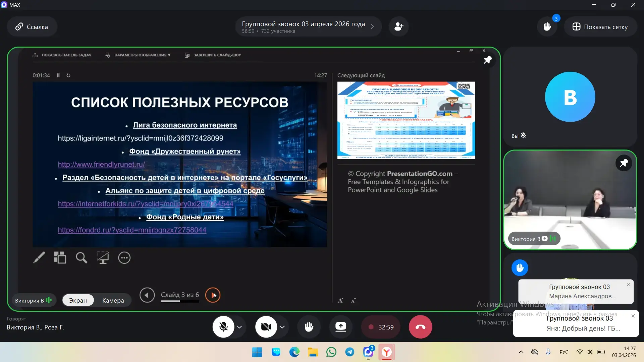
Task: Hang up with the red end call button
Action: click(420, 327)
